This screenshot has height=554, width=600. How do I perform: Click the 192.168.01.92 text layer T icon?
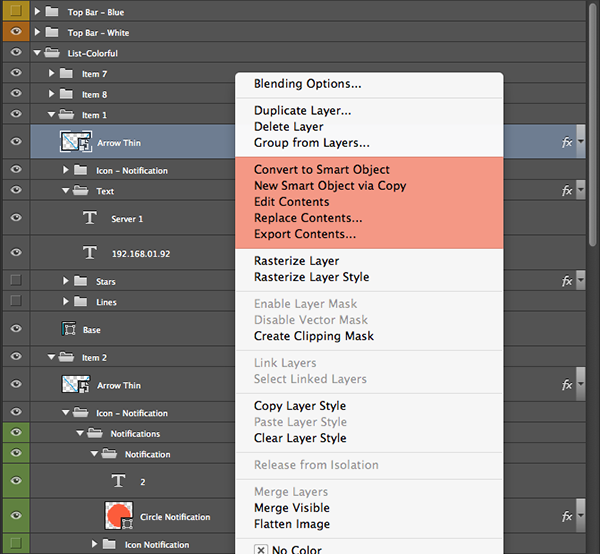(89, 253)
